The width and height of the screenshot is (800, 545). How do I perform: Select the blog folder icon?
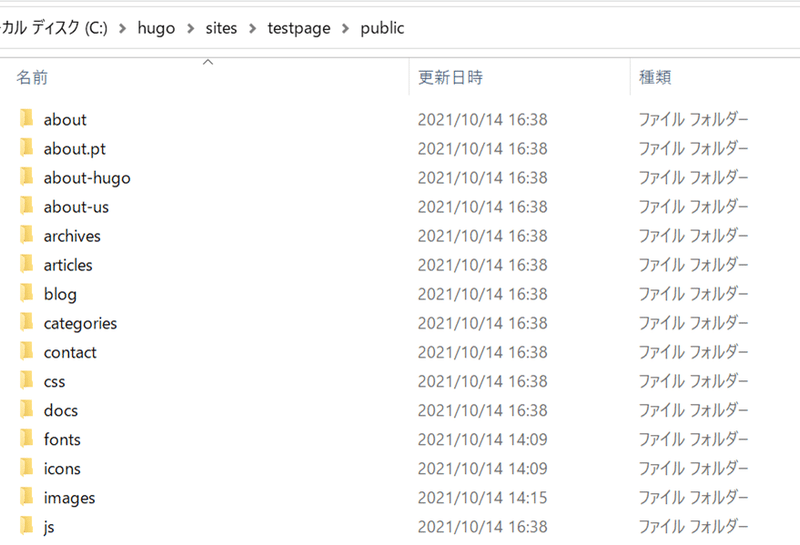point(27,293)
